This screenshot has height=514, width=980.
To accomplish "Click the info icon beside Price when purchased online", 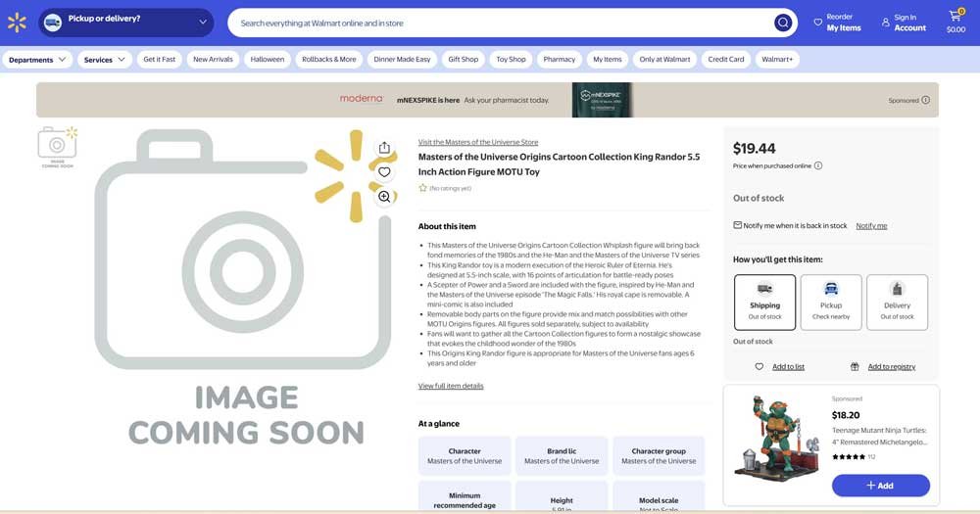I will point(818,165).
